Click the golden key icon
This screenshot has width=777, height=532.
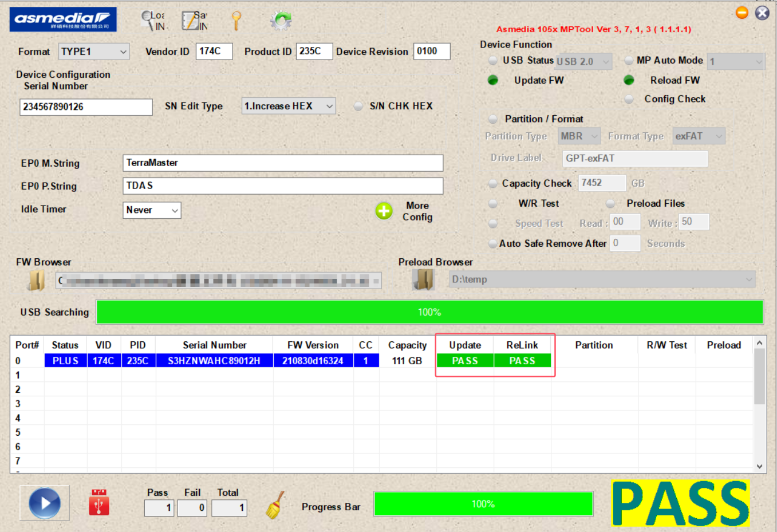pos(236,21)
